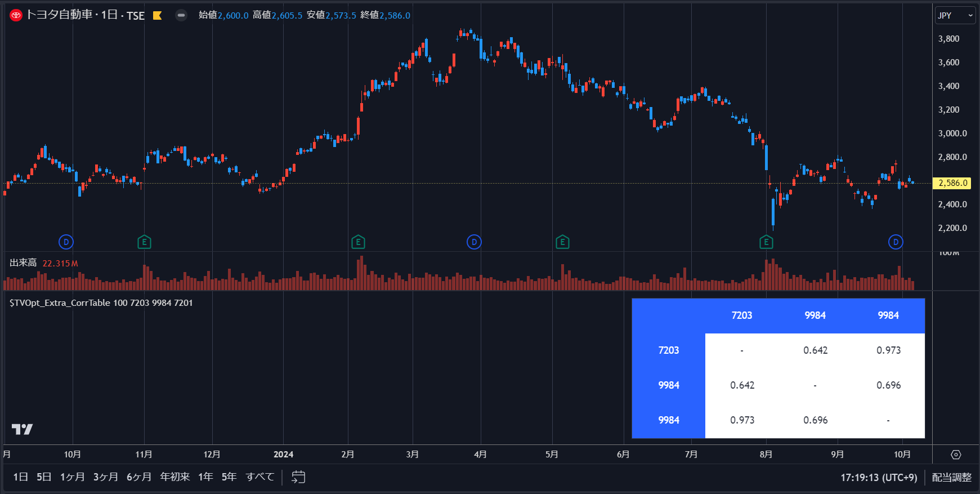Click the 0.696 cell in middle table row
Screen dimensions: 980x494
pos(888,385)
